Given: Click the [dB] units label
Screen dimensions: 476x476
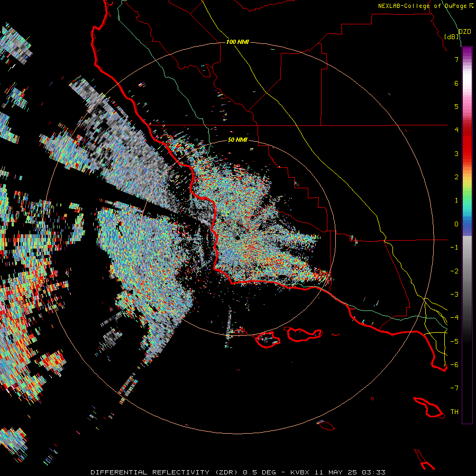Looking at the screenshot, I should pos(452,36).
